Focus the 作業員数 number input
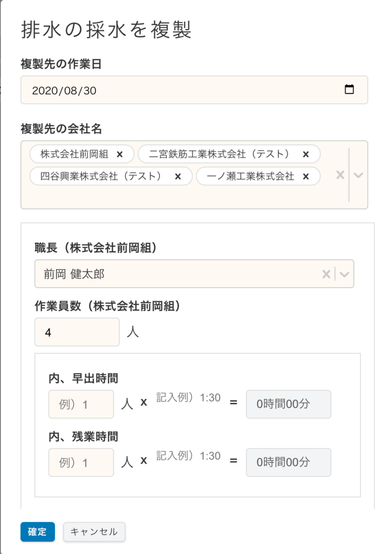Screen dimensions: 392x554 pyautogui.click(x=77, y=332)
